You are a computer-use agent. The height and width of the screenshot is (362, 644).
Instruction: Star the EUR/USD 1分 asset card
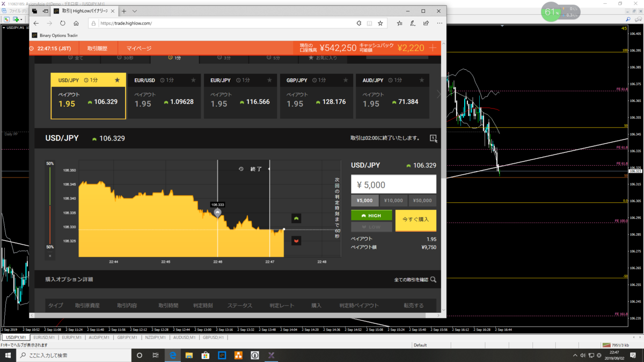[194, 80]
